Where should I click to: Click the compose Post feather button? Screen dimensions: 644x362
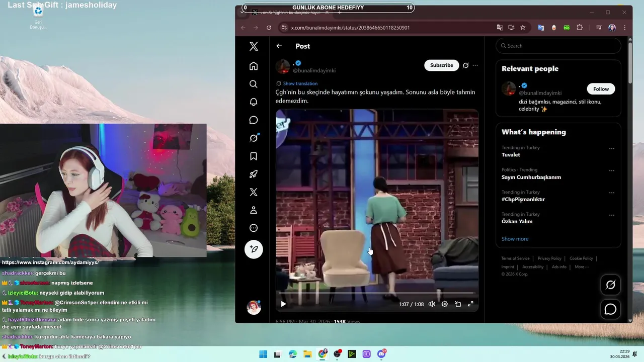point(254,249)
